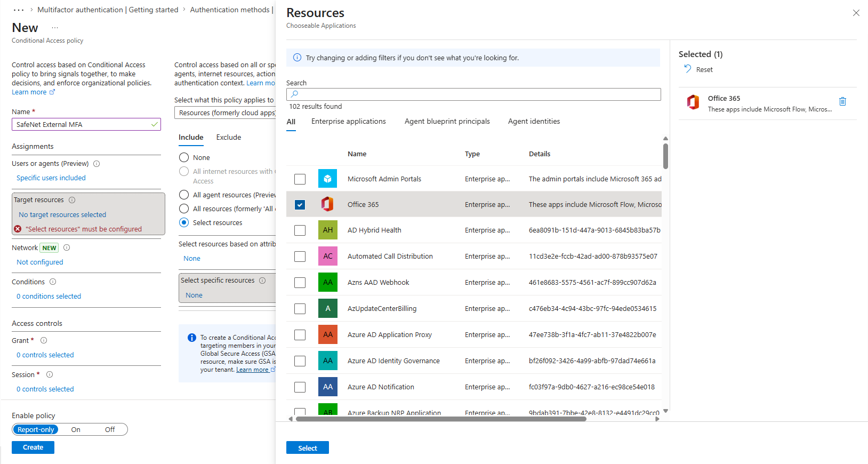
Task: Set Enable policy to Report-only
Action: tap(36, 430)
